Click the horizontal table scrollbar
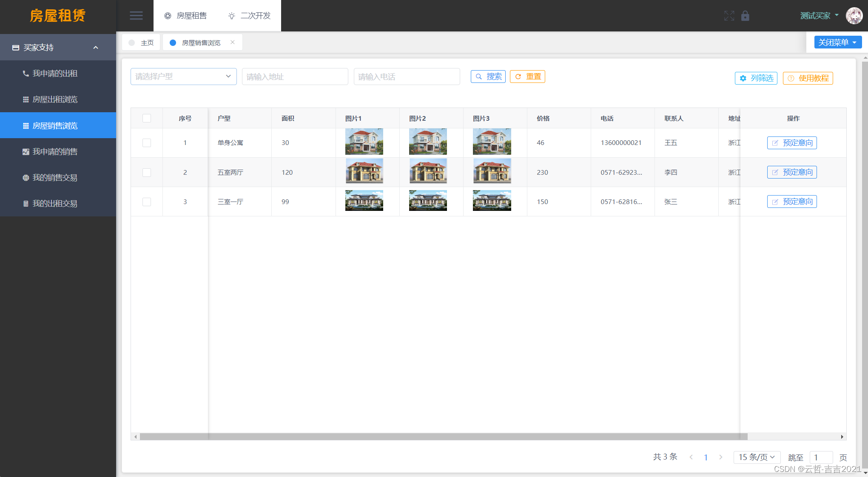Viewport: 868px width, 477px height. click(443, 437)
